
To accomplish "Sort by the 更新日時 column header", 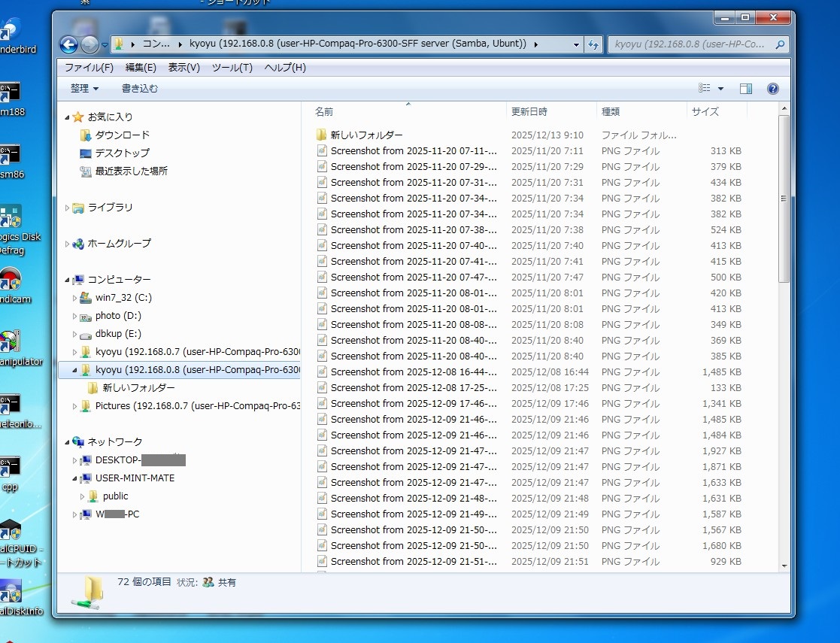I will click(529, 112).
